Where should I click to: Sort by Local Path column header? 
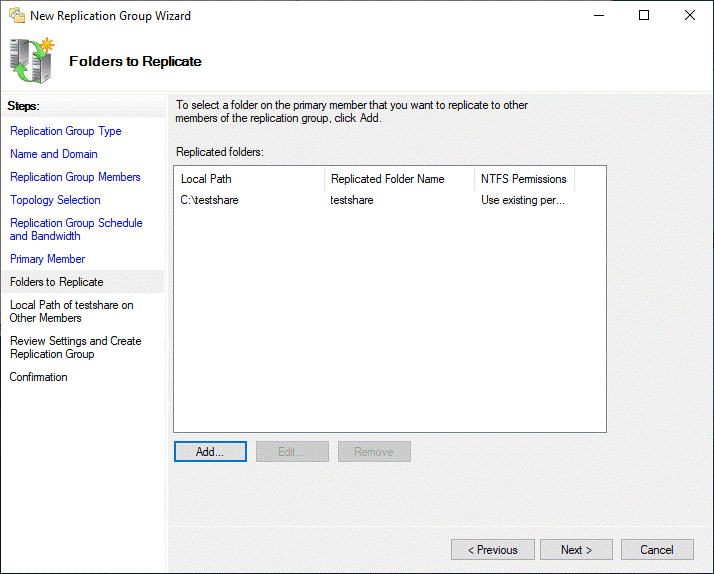point(248,179)
